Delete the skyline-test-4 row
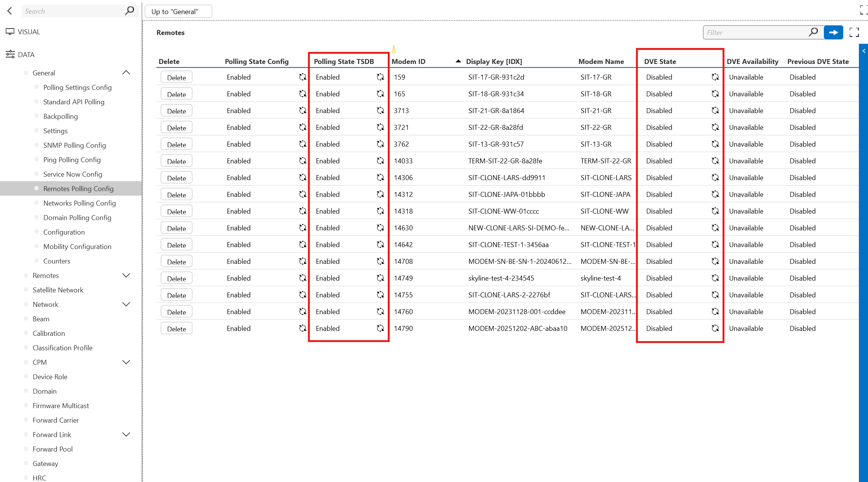The height and width of the screenshot is (482, 868). (177, 278)
